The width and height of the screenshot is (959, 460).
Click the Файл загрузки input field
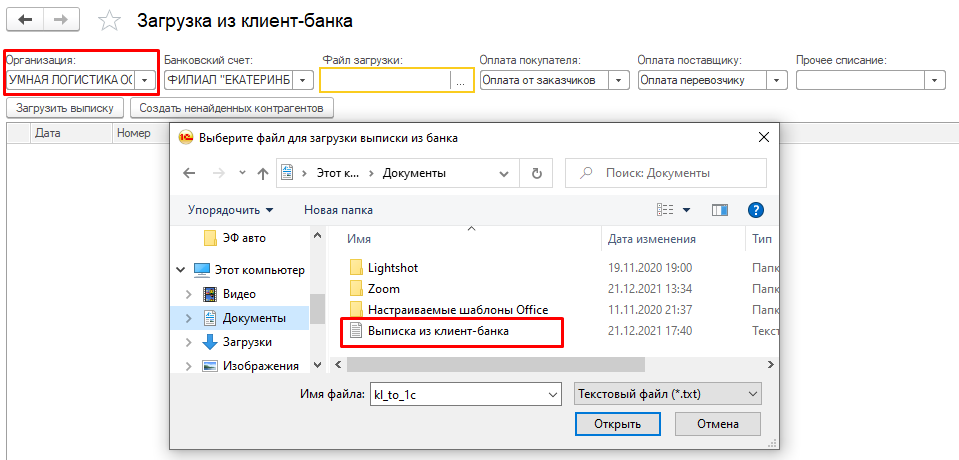pyautogui.click(x=385, y=80)
